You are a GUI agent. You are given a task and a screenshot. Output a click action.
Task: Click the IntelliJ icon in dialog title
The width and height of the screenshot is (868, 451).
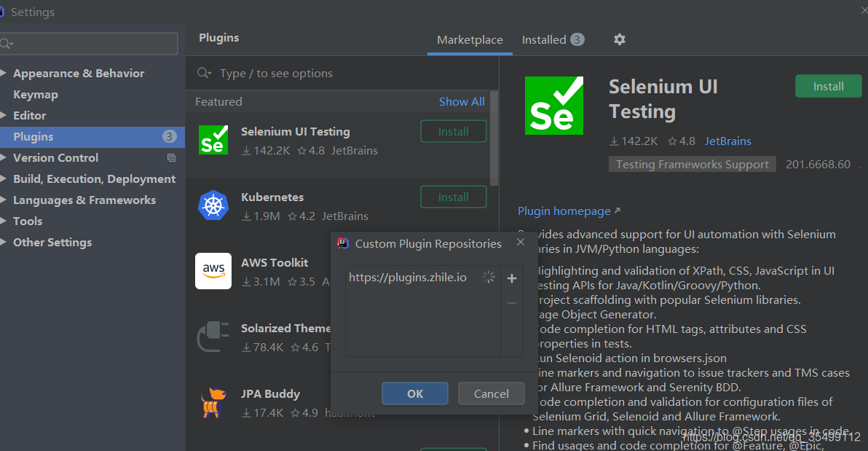coord(343,243)
